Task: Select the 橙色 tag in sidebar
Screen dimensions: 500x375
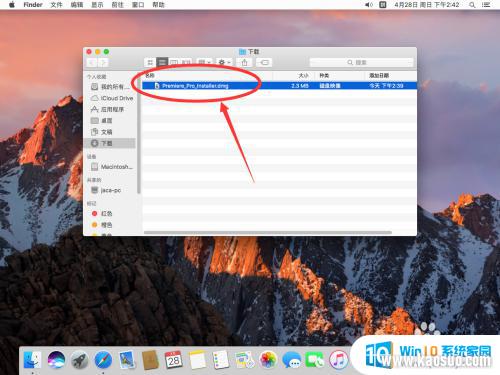Action: click(x=102, y=225)
